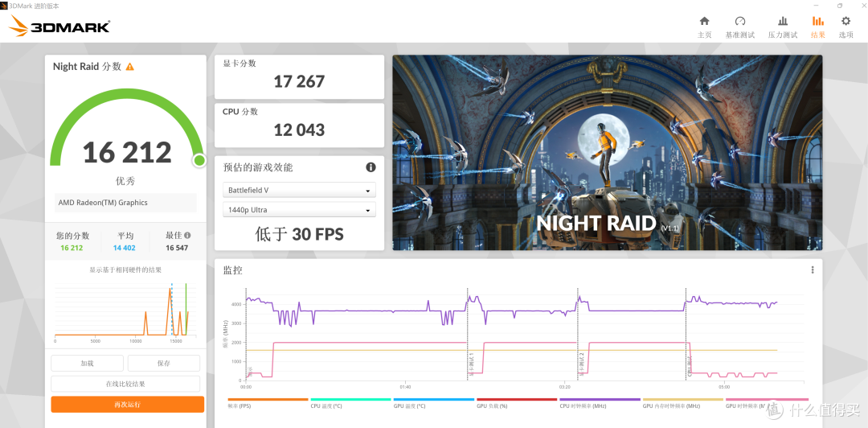Go to the 主页 home tab
868x428 pixels.
[x=704, y=27]
